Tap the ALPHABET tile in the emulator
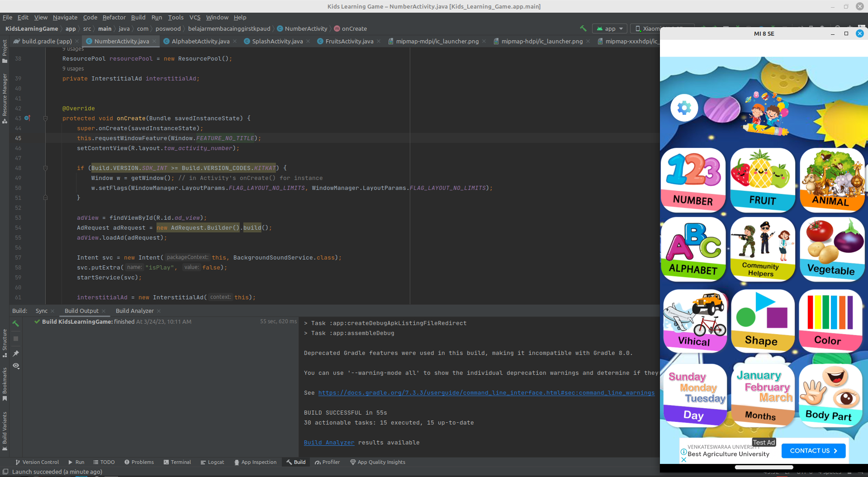The image size is (868, 477). [x=693, y=249]
